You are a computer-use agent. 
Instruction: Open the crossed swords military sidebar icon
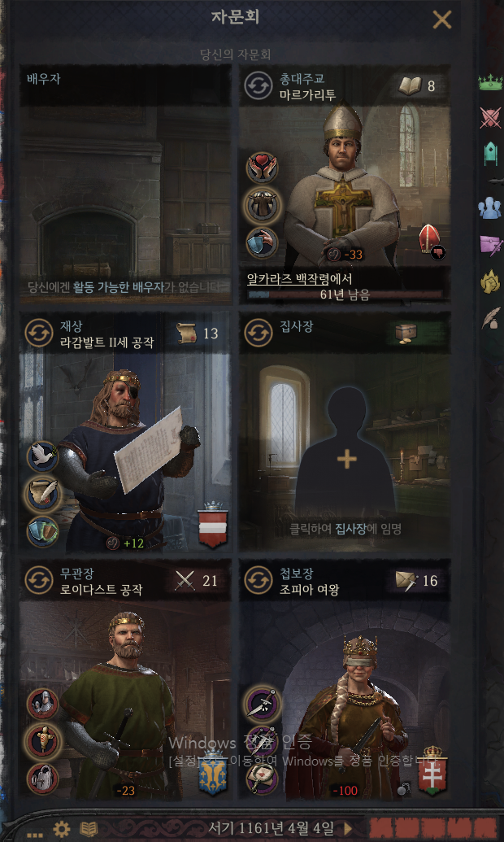click(x=490, y=118)
